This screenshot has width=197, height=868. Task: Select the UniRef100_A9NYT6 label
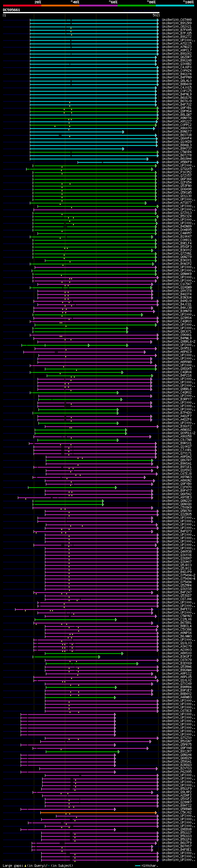click(177, 118)
